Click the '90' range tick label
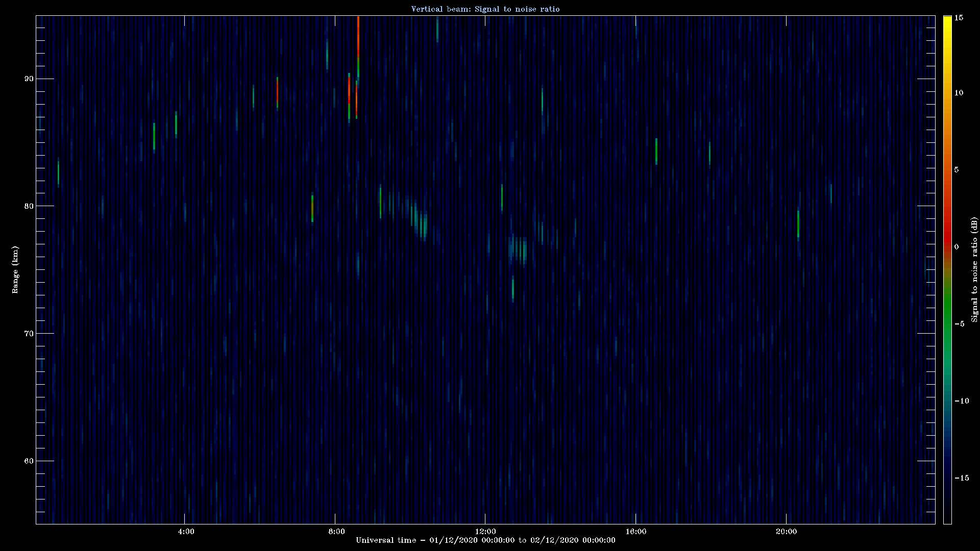The image size is (980, 551). tap(29, 79)
